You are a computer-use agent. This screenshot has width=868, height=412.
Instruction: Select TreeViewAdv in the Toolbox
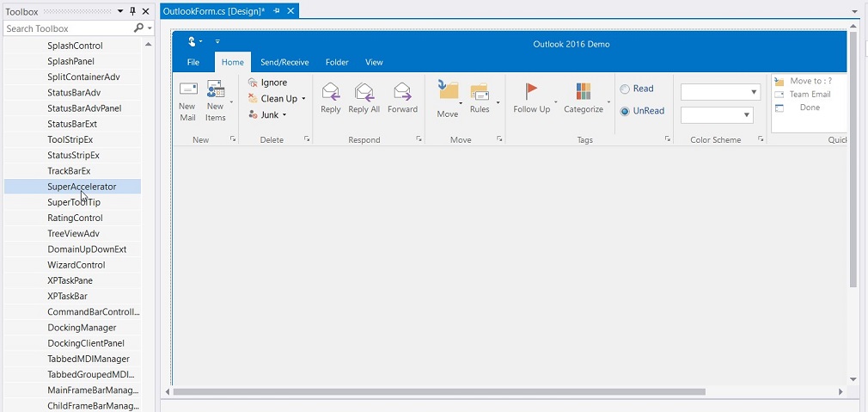tap(72, 234)
